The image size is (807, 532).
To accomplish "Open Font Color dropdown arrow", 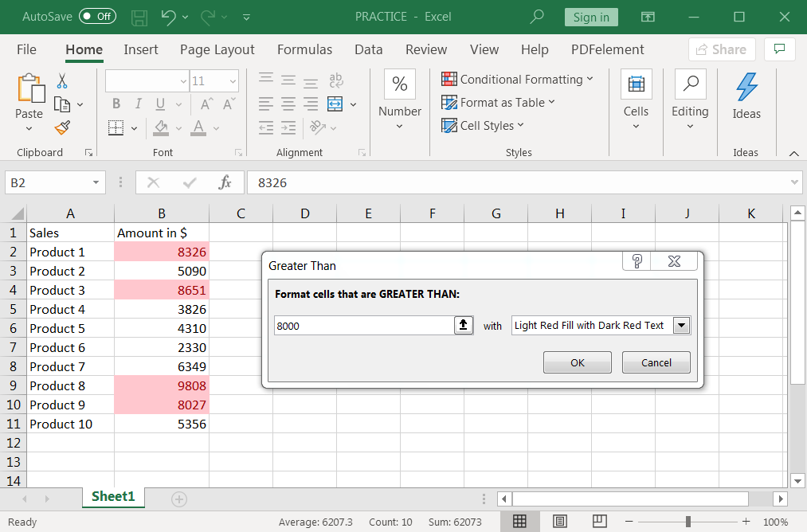I will click(x=216, y=128).
